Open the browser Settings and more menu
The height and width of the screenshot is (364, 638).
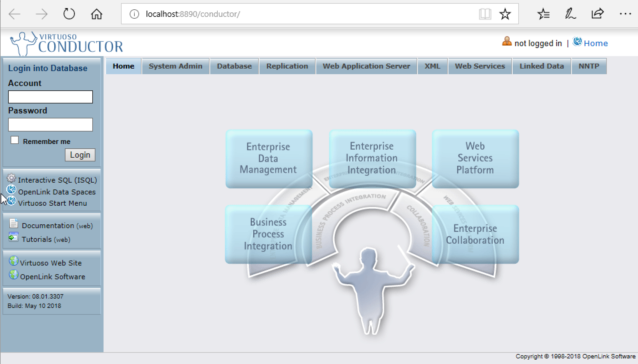[625, 14]
